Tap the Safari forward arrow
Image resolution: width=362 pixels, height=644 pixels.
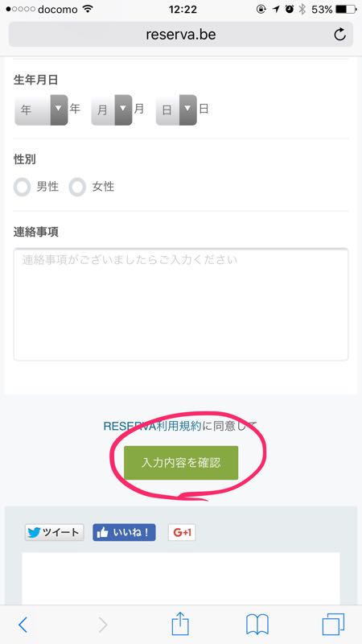coord(103,625)
